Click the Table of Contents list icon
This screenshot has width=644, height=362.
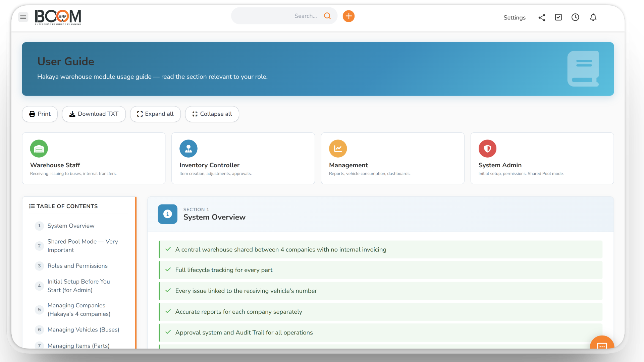point(32,206)
